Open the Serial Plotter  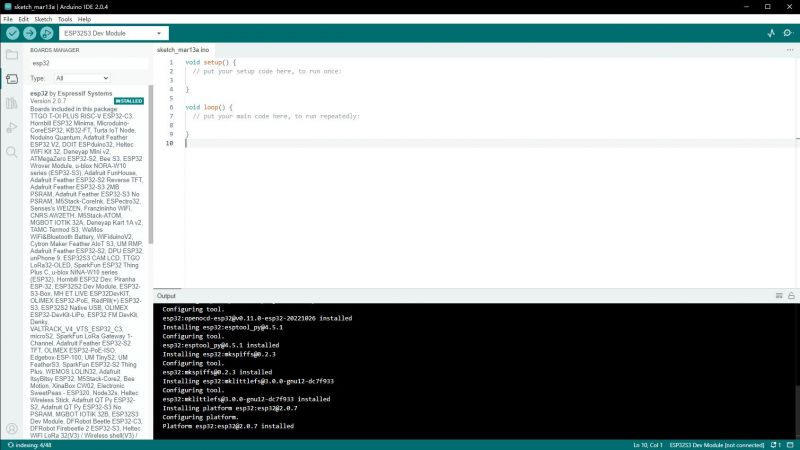pos(770,33)
